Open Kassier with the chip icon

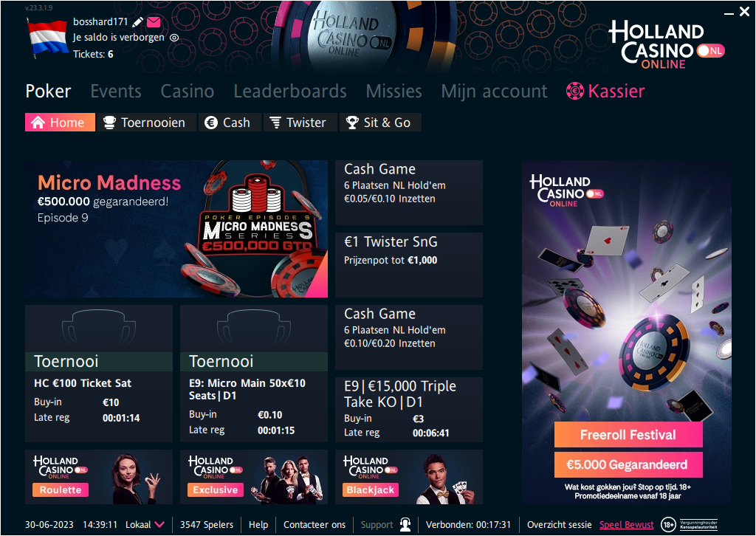pyautogui.click(x=574, y=91)
